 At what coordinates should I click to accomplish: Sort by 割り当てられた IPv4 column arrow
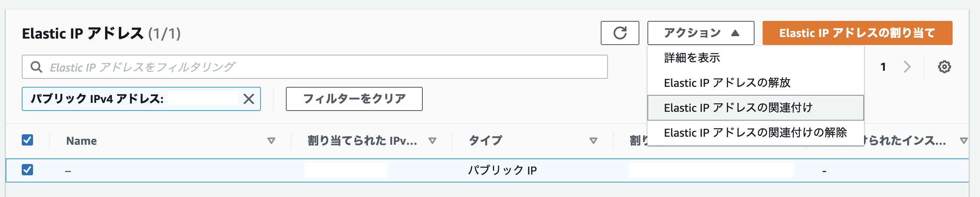(432, 141)
